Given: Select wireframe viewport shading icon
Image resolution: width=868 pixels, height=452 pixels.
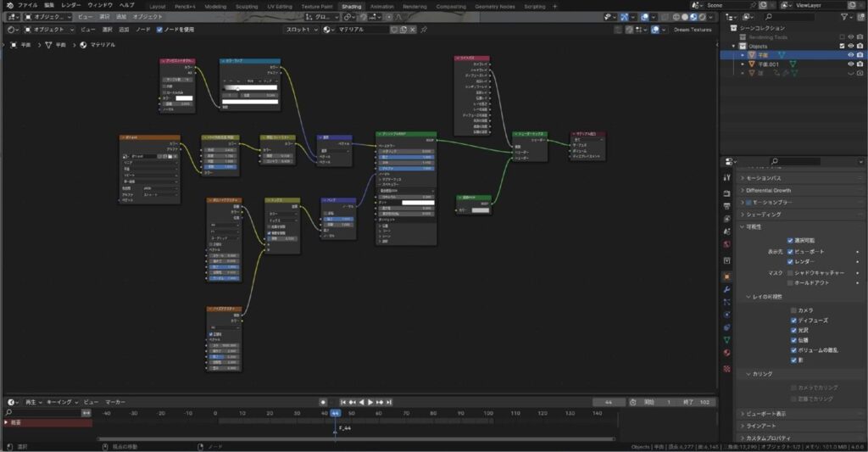Looking at the screenshot, I should [676, 17].
